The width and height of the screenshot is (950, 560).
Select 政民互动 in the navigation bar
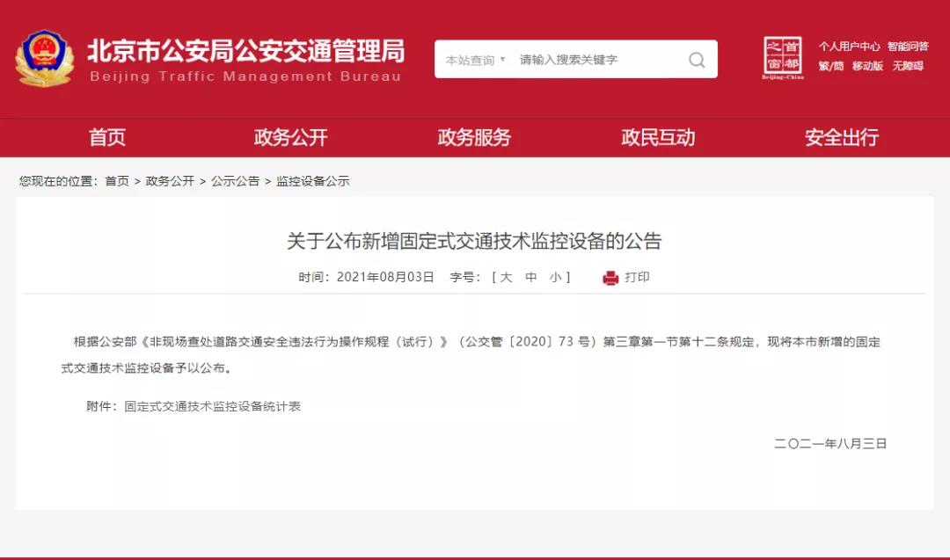[x=658, y=137]
